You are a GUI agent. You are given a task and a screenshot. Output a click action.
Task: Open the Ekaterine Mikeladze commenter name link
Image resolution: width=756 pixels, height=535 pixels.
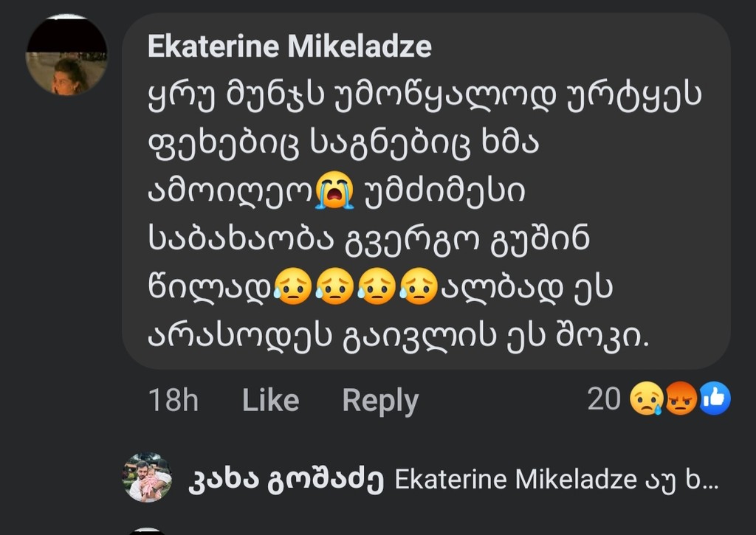[289, 46]
